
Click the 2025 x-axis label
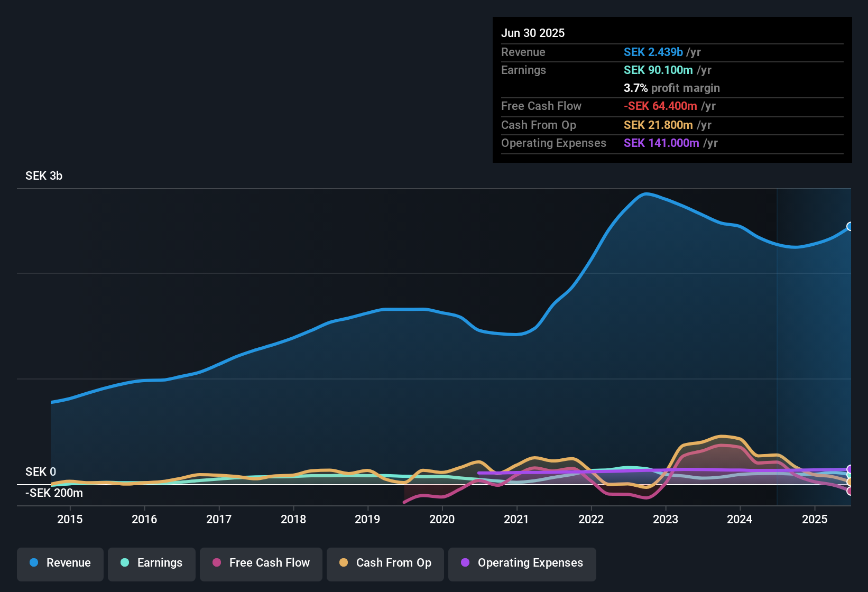(x=815, y=519)
